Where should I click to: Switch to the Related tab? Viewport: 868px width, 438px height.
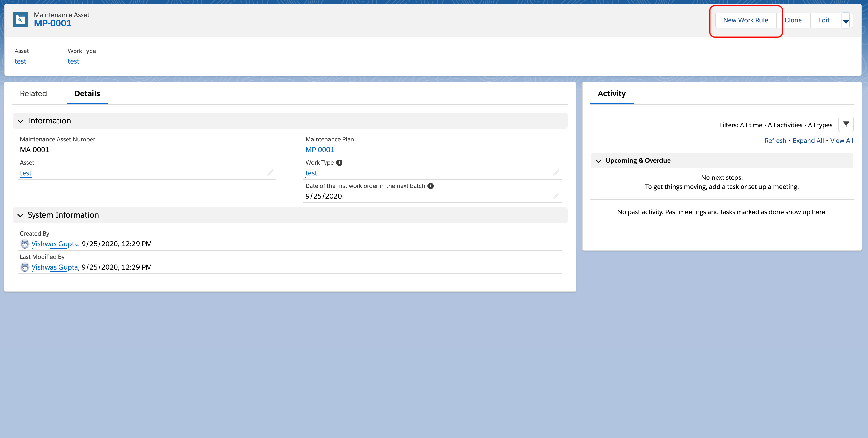pos(33,94)
